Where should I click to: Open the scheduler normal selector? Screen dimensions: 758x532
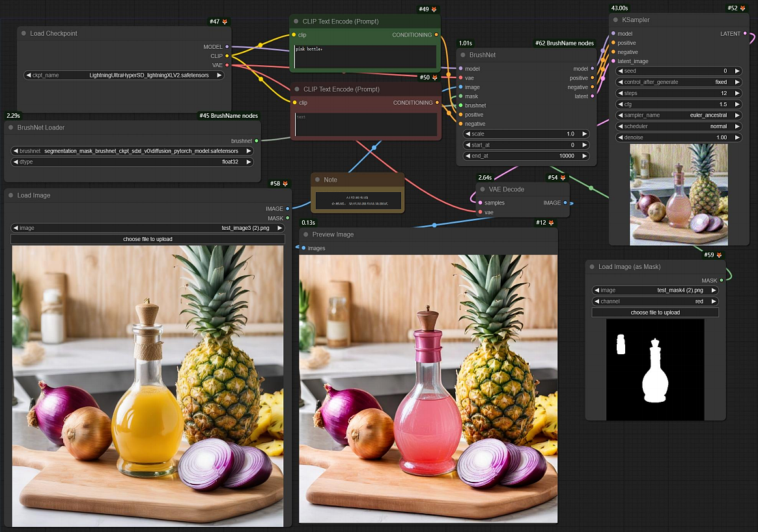pos(679,126)
